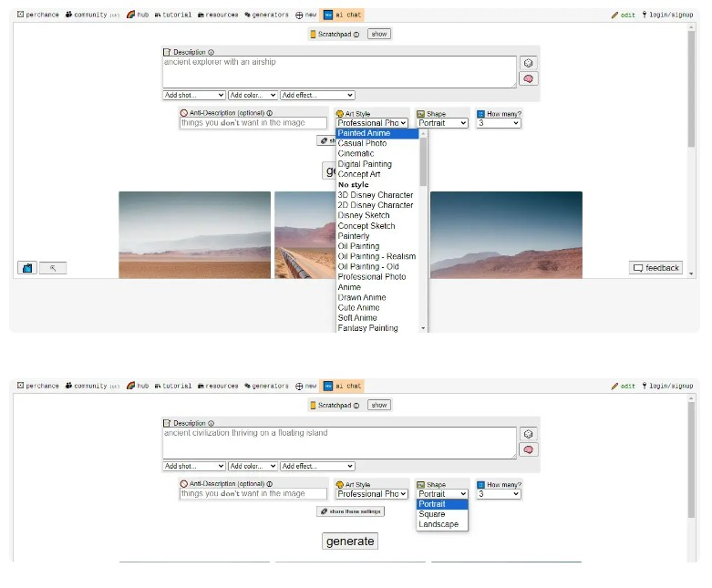
Task: Click login/signup in the floating island page's navbar
Action: [x=667, y=386]
